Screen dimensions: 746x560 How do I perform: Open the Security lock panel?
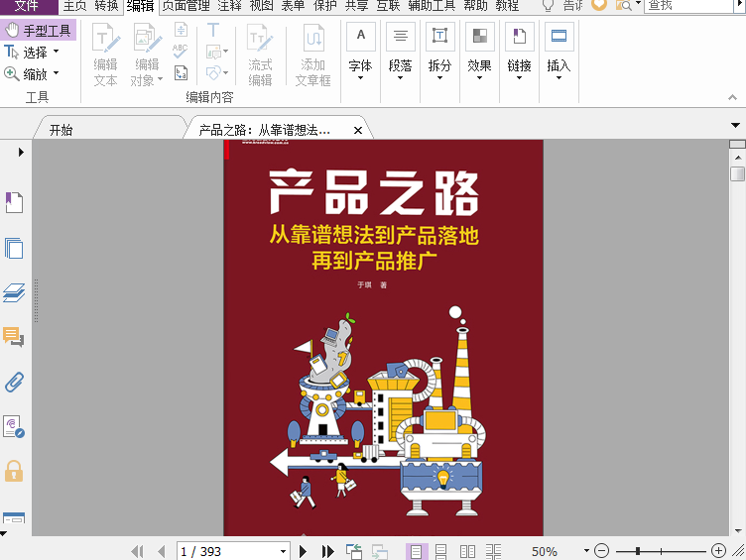pos(14,471)
